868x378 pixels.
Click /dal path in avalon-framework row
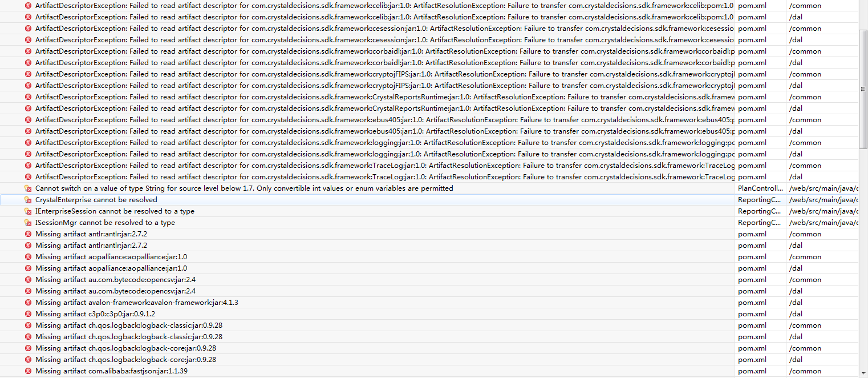click(796, 303)
